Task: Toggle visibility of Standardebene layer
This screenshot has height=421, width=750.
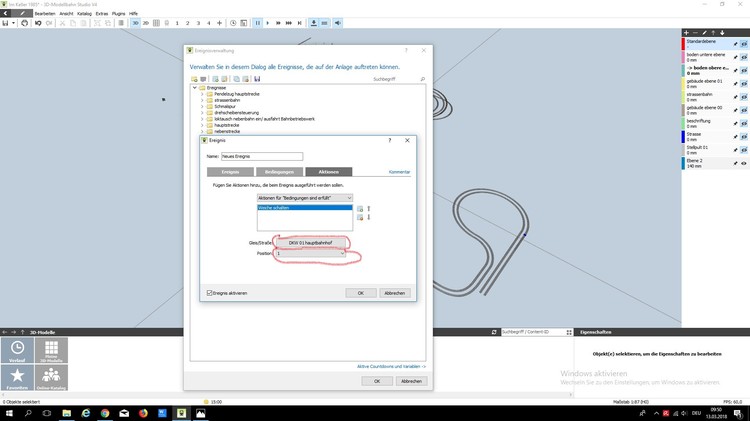Action: coord(744,44)
